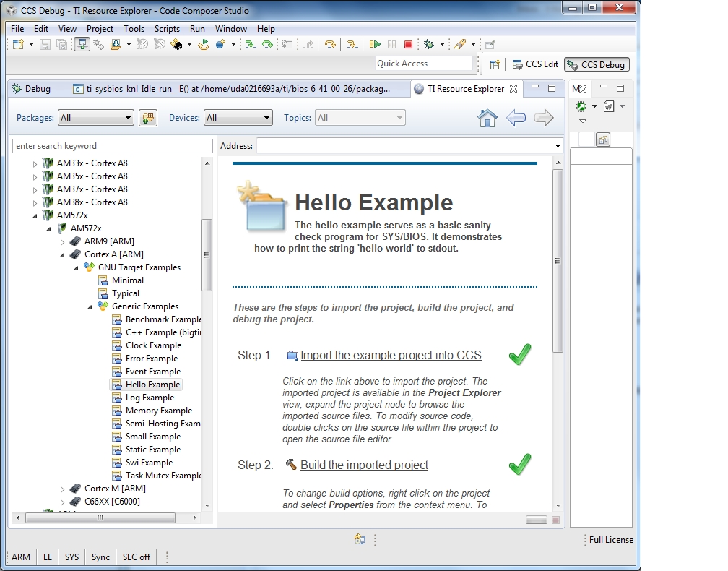Click the Import the example project into CCS link
The image size is (728, 571).
(391, 355)
